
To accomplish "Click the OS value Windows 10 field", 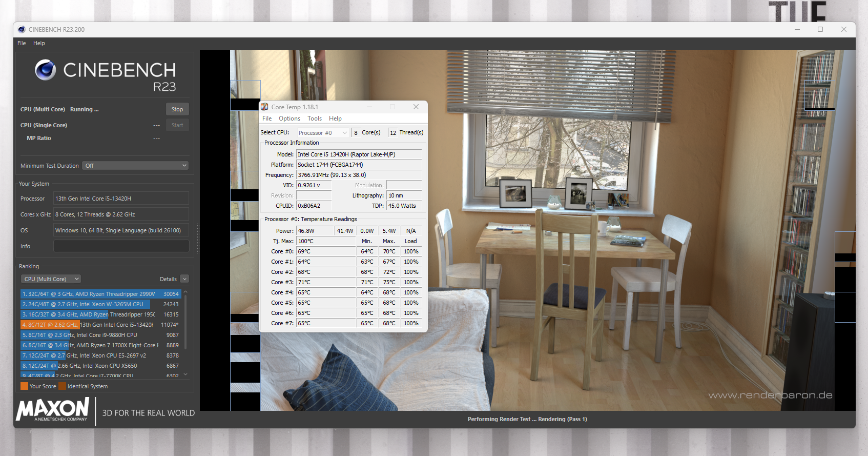I will [121, 230].
